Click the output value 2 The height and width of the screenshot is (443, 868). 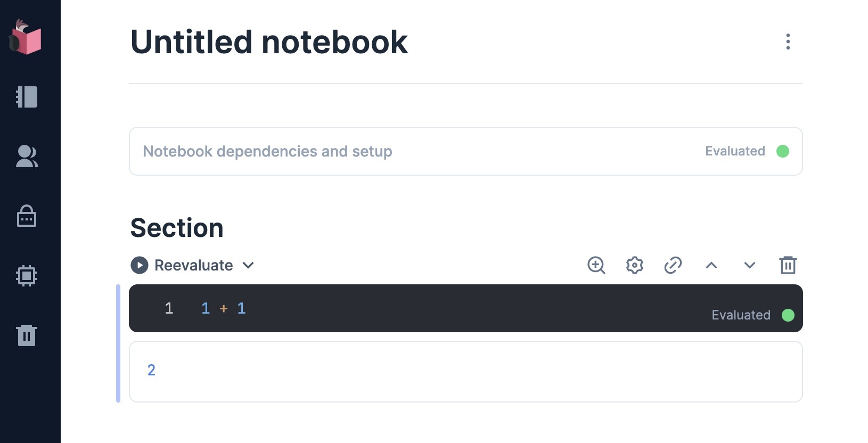pos(151,370)
